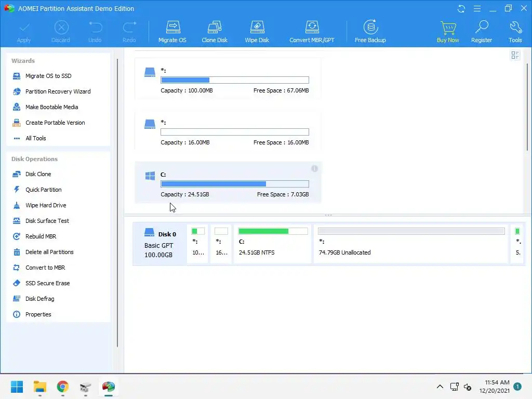Choose Create Portable Version

tap(55, 123)
